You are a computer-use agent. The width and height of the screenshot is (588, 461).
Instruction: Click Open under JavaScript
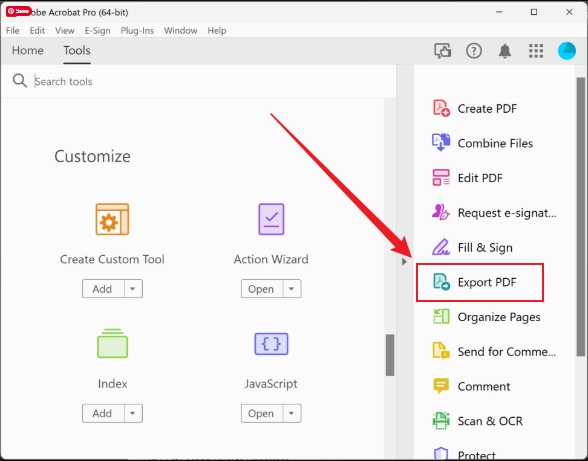262,413
